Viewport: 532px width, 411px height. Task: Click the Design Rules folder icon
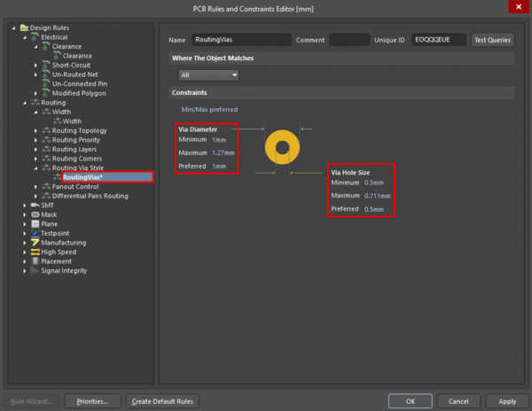24,27
